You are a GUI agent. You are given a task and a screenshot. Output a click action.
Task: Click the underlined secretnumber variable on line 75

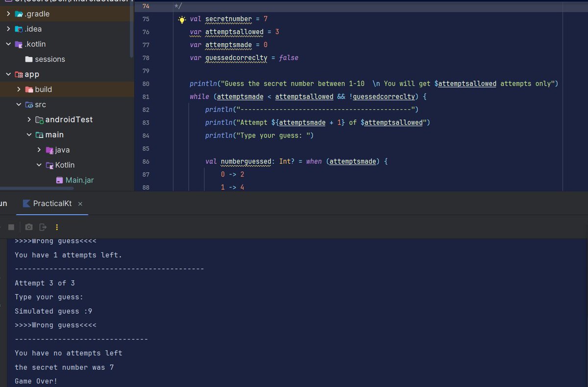pyautogui.click(x=228, y=19)
